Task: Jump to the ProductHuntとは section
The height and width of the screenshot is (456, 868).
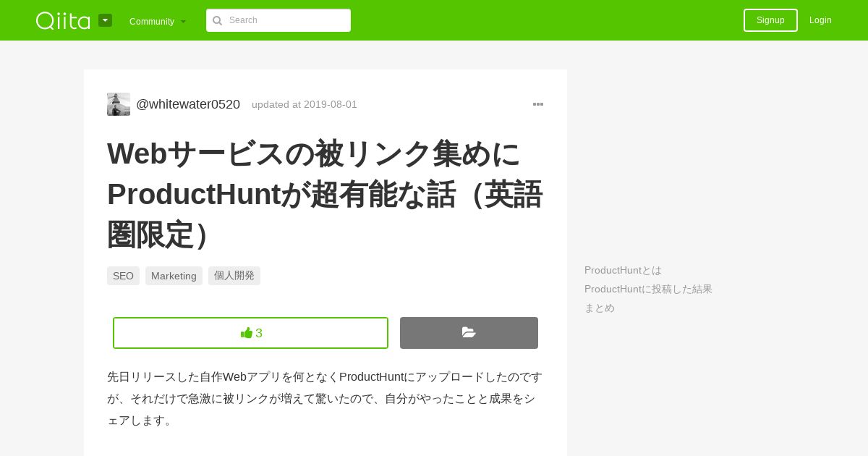Action: click(x=623, y=270)
